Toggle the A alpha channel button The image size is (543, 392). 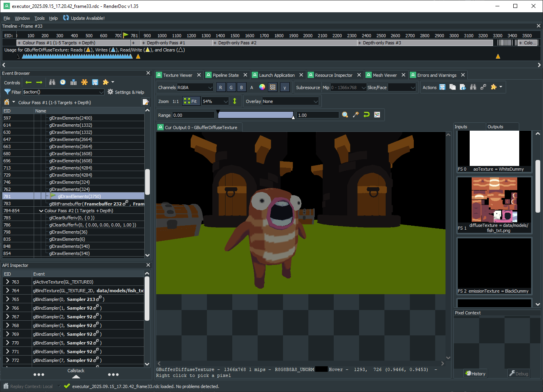[252, 88]
